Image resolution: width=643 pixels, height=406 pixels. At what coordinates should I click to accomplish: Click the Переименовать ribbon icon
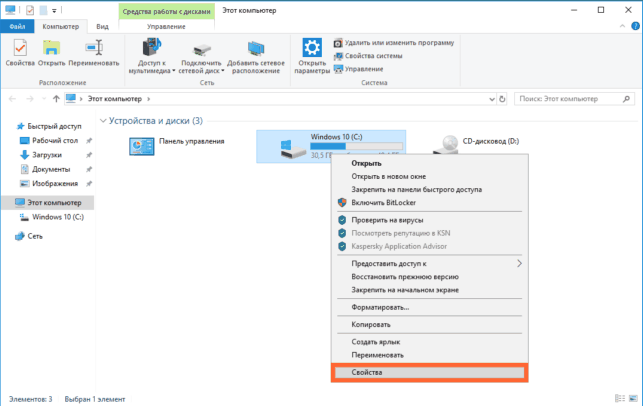click(94, 52)
